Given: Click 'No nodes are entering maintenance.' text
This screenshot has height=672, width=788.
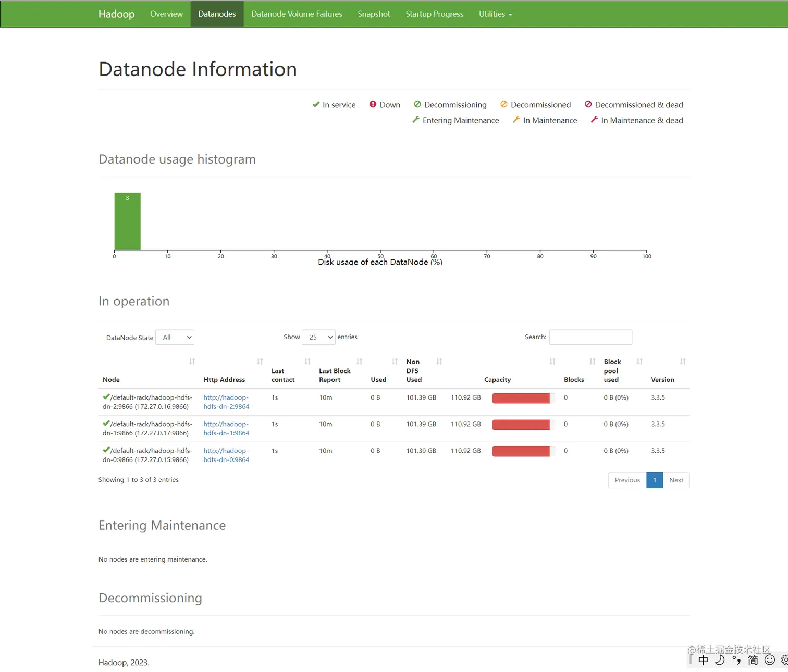Looking at the screenshot, I should point(153,559).
